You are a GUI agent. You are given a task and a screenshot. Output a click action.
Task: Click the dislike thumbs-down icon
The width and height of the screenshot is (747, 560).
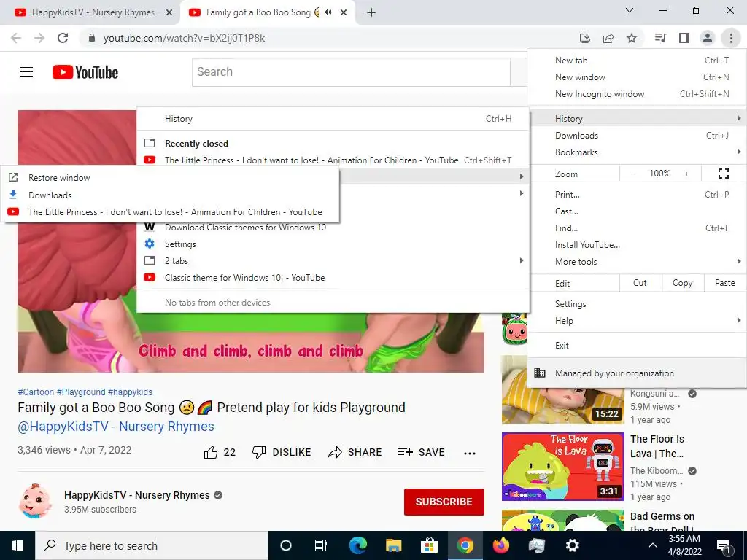(259, 452)
